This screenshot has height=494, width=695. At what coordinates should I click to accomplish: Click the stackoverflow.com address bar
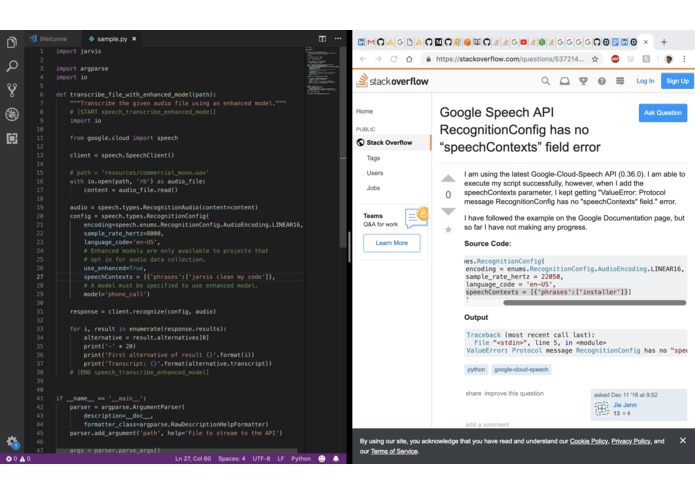coord(510,59)
